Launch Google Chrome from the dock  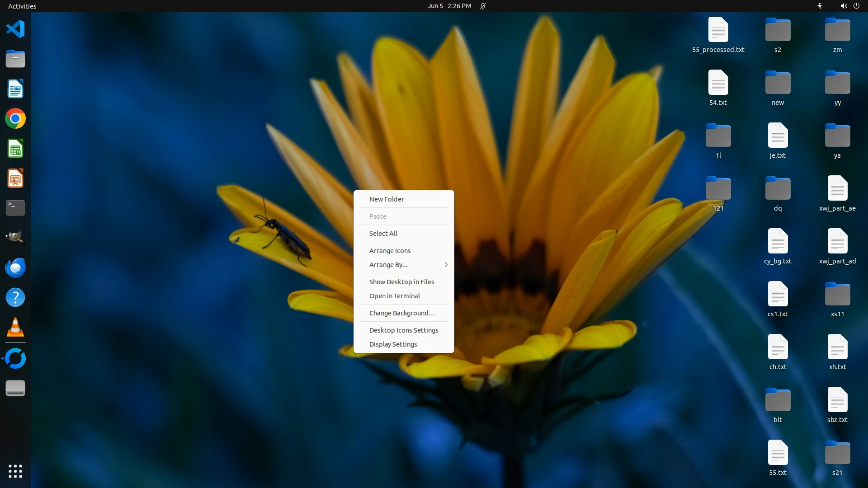point(15,119)
